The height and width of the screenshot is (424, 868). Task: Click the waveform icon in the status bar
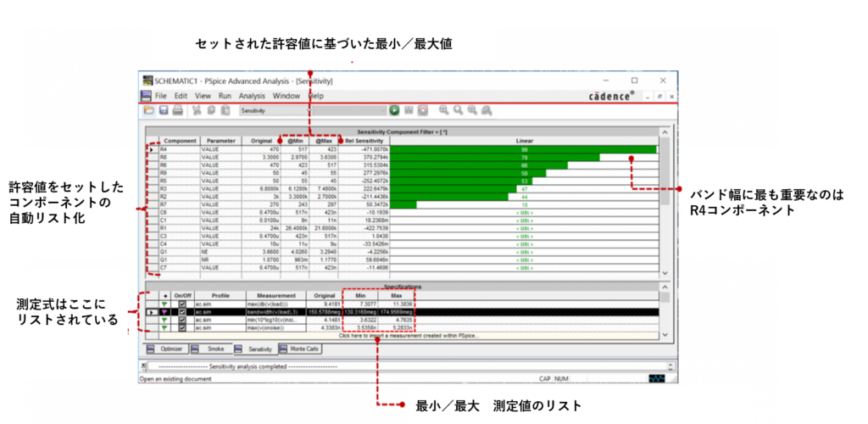pos(657,379)
